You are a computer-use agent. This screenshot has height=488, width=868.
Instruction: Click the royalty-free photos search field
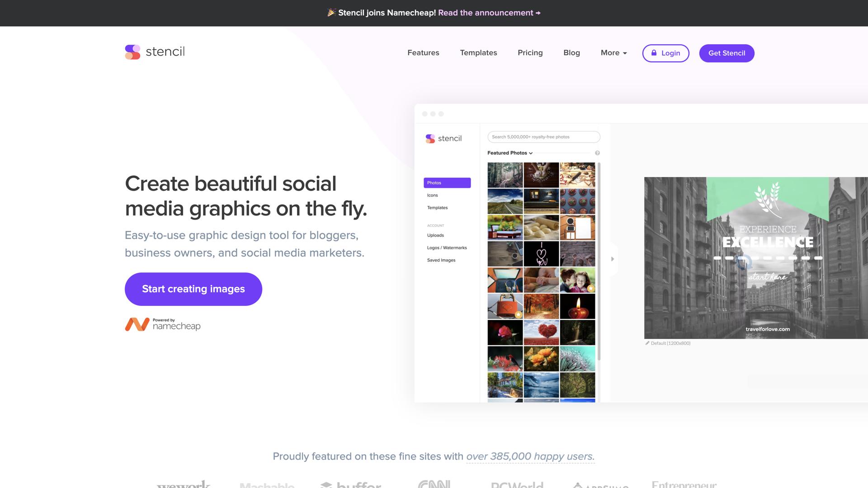pyautogui.click(x=543, y=137)
